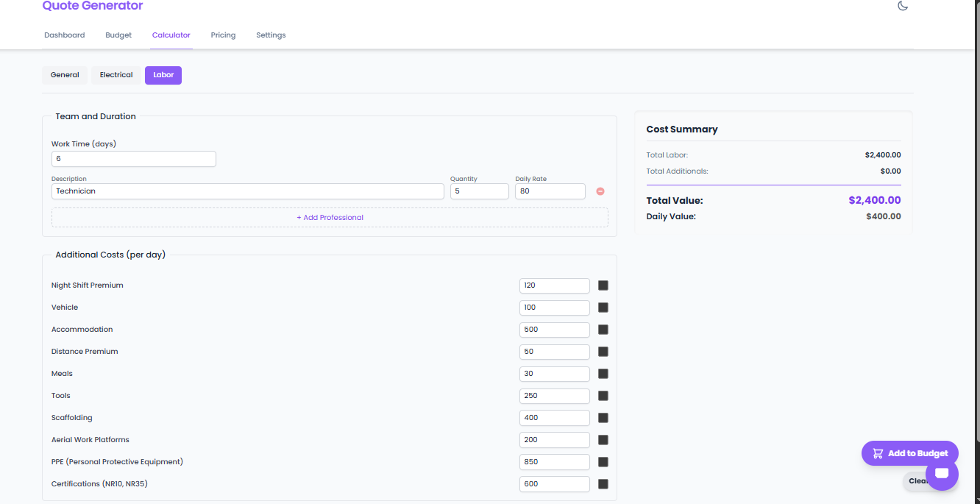Edit the Vehicle cost value field
This screenshot has width=980, height=504.
click(555, 308)
